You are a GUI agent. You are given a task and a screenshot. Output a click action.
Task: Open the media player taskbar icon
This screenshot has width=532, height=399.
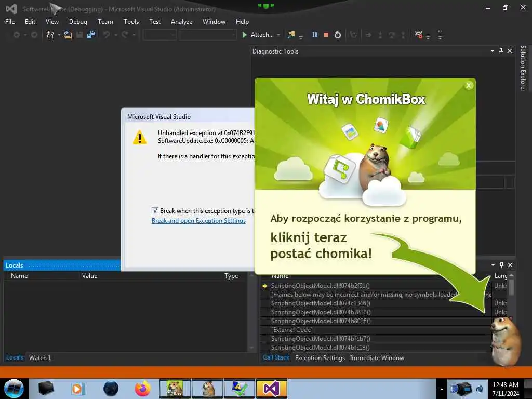pyautogui.click(x=77, y=389)
